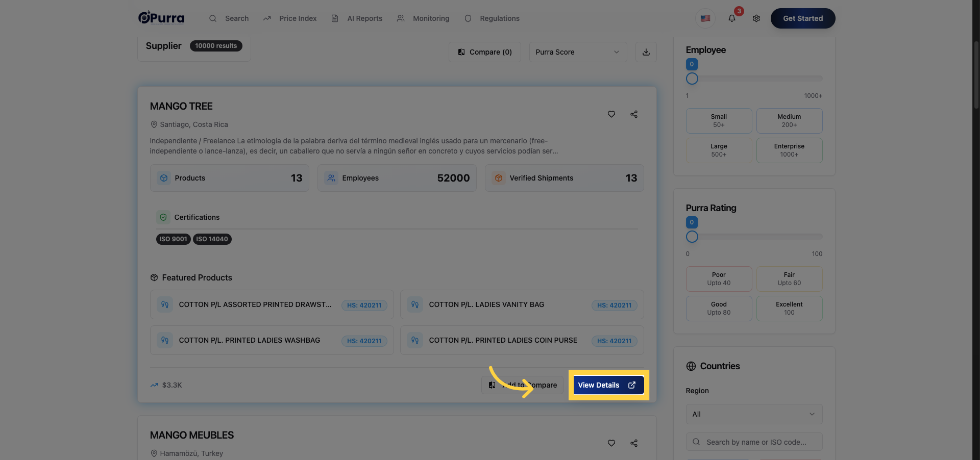This screenshot has height=460, width=980.
Task: Click the Employees people icon
Action: 331,178
